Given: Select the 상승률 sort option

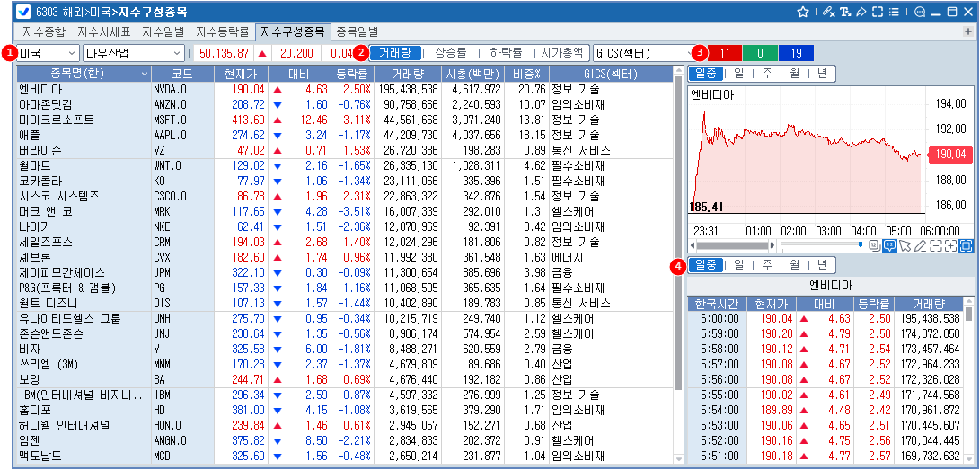Looking at the screenshot, I should (x=450, y=53).
